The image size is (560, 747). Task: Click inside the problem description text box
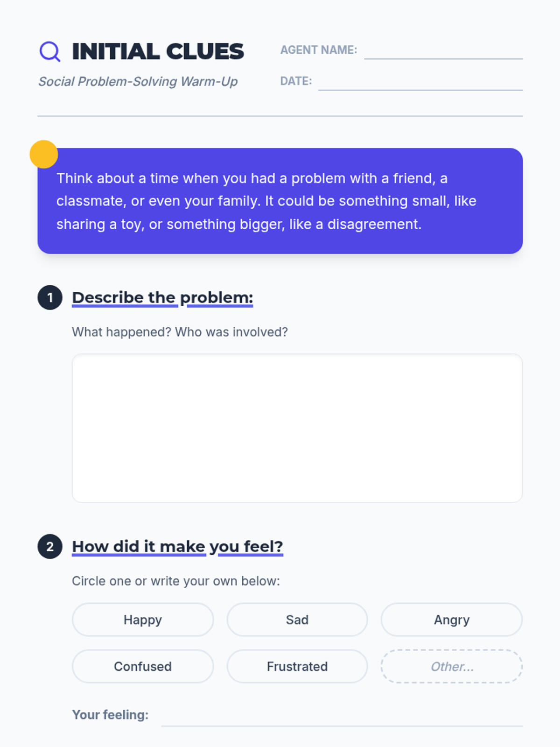(x=297, y=428)
